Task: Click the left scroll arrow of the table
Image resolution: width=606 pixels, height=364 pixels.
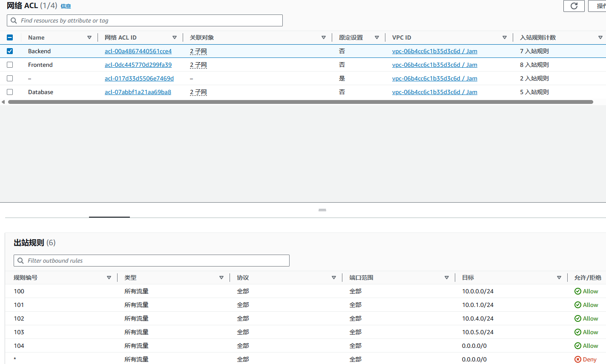Action: click(3, 102)
